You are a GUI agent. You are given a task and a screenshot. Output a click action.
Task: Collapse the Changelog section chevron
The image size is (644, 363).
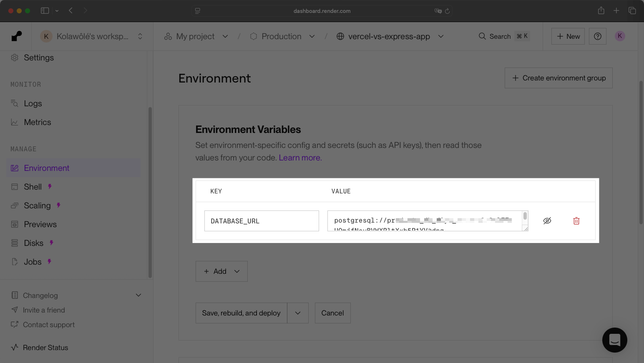(x=138, y=295)
